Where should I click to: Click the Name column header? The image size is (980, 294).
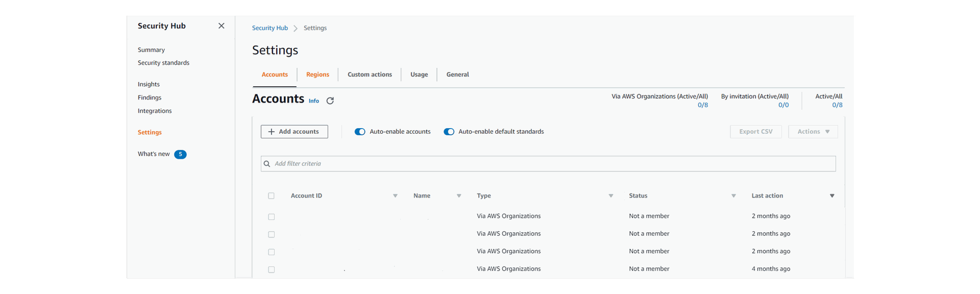click(422, 196)
